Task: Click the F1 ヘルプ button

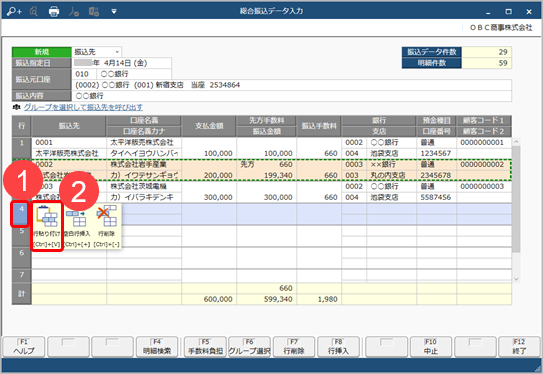Action: coord(24,347)
